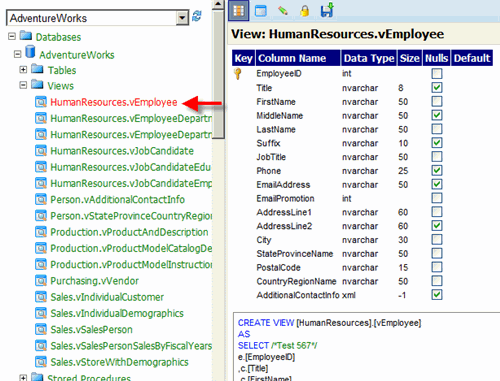The image size is (500, 381).
Task: Click the icon beside Sales.vSalesPerson
Action: [x=41, y=329]
